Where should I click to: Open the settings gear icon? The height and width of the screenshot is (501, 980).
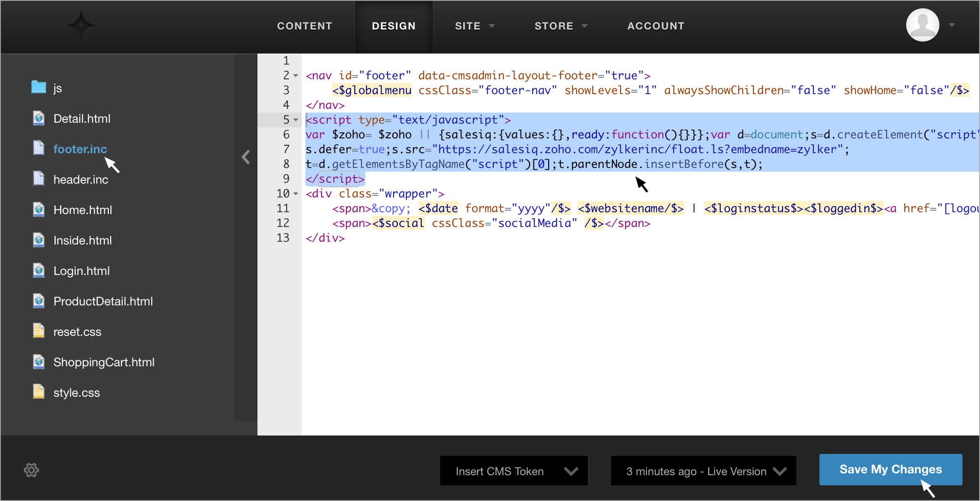click(x=31, y=470)
